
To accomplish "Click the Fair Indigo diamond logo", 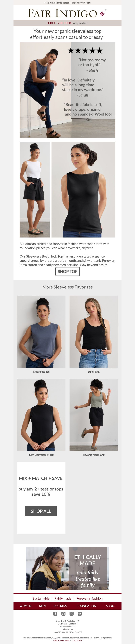I will pos(102,13).
